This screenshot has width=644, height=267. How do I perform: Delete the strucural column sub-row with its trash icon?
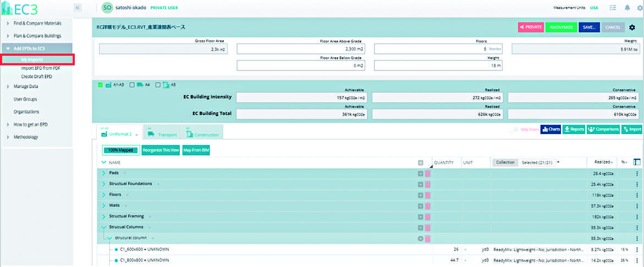(427, 238)
